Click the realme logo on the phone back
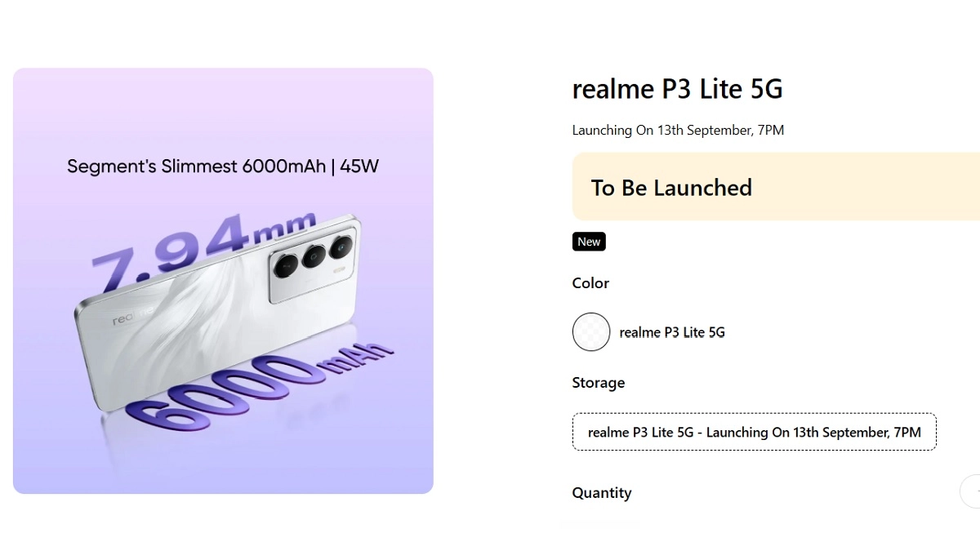980x551 pixels. click(131, 316)
